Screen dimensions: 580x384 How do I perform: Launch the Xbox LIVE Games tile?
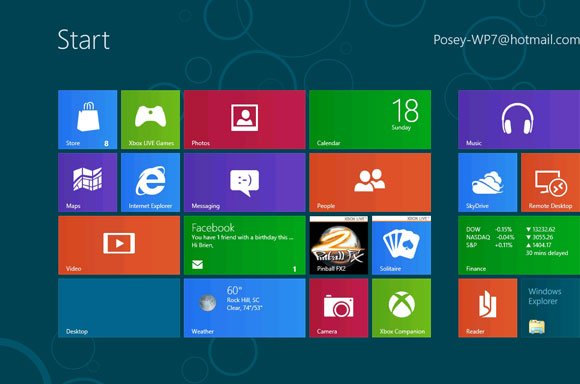click(151, 119)
